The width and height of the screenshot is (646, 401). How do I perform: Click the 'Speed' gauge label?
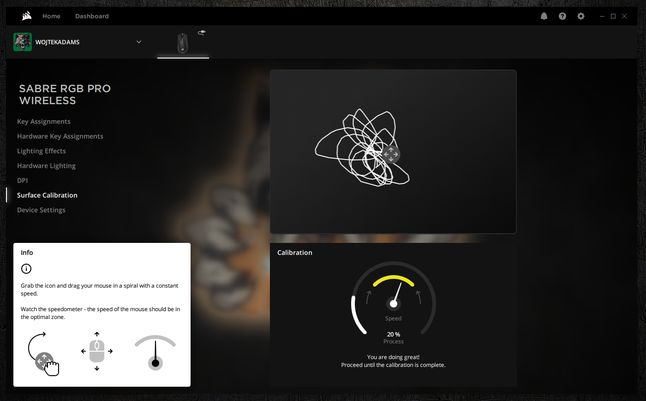(393, 318)
